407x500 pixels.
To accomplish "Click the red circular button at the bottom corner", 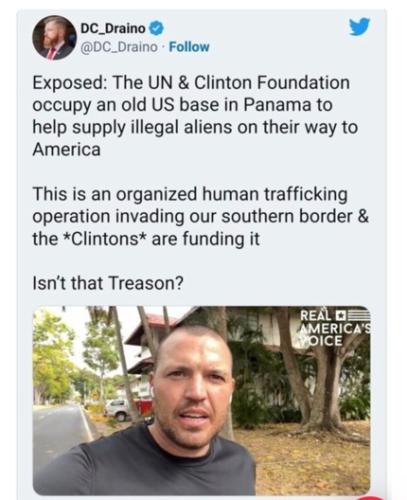I will coord(370,497).
